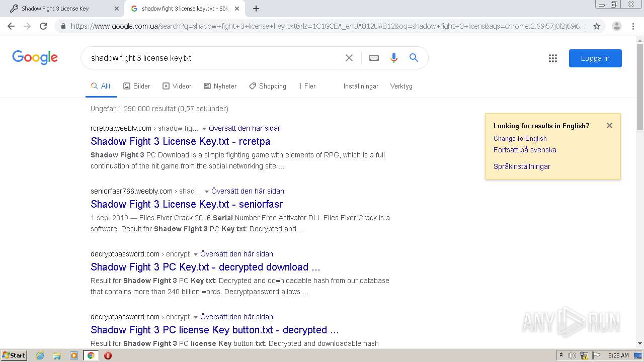This screenshot has height=362, width=644.
Task: Close the Google search results tab
Action: tap(237, 9)
